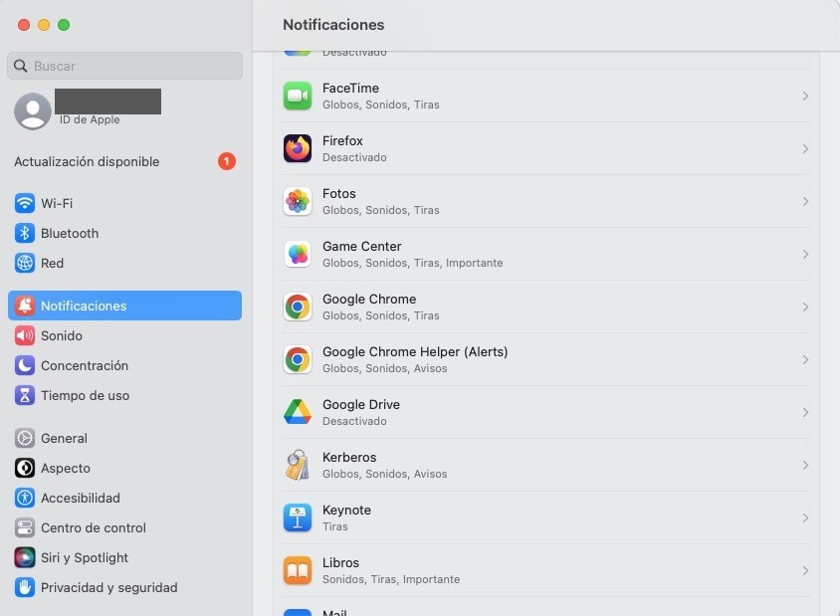
Task: Click the Buscar search field
Action: [124, 66]
